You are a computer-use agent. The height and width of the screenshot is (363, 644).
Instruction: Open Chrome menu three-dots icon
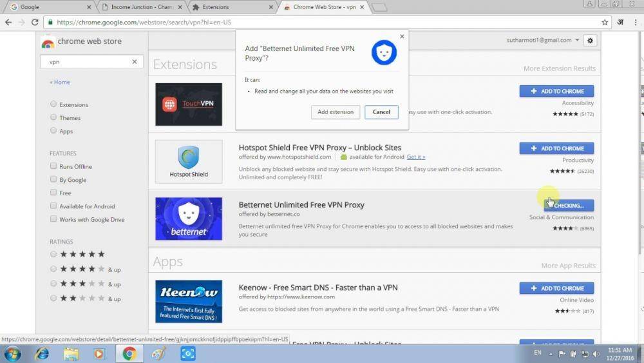coord(636,22)
